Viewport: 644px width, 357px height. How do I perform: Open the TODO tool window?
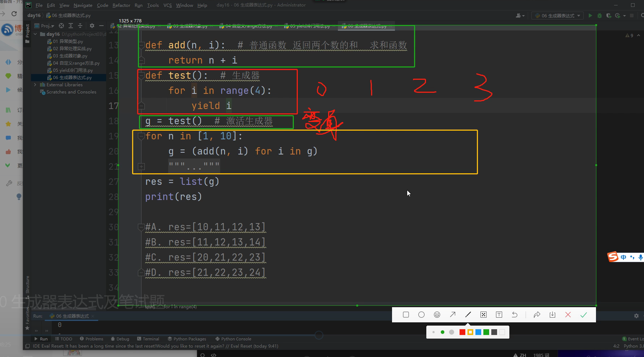(x=64, y=339)
